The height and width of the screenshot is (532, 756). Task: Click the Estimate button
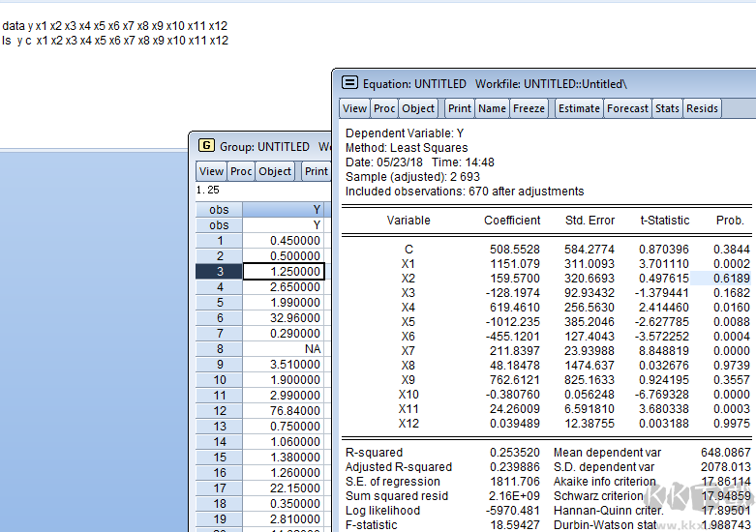click(579, 108)
